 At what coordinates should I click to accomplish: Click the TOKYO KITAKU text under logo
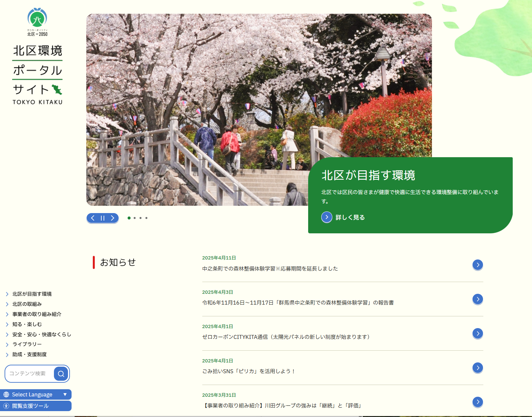(x=37, y=102)
